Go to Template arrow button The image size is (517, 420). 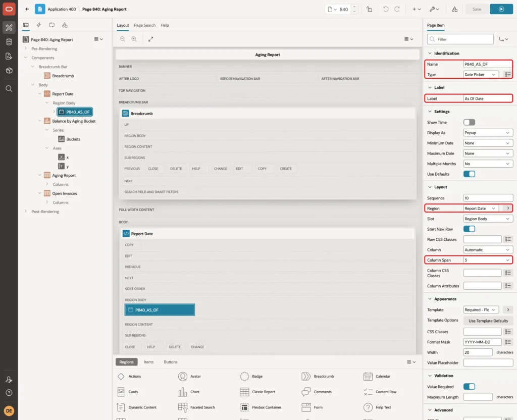coord(508,310)
